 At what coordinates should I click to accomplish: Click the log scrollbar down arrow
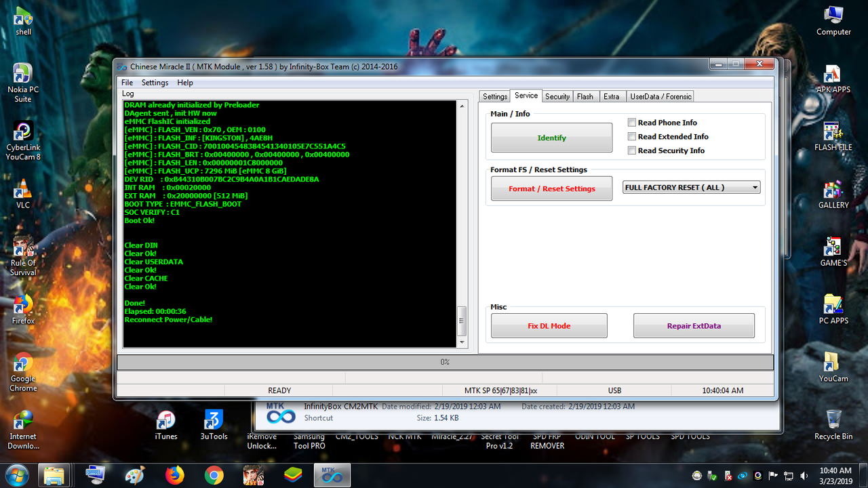click(462, 342)
